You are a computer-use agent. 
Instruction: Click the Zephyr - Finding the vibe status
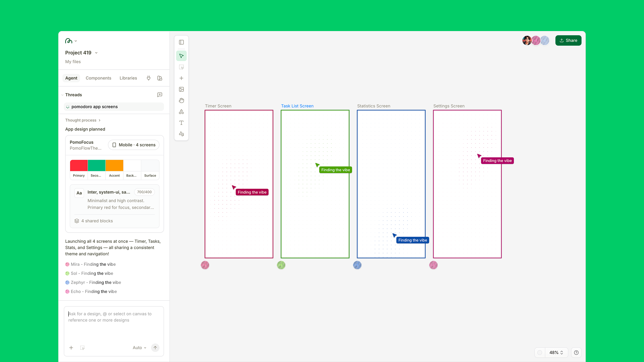tap(93, 282)
